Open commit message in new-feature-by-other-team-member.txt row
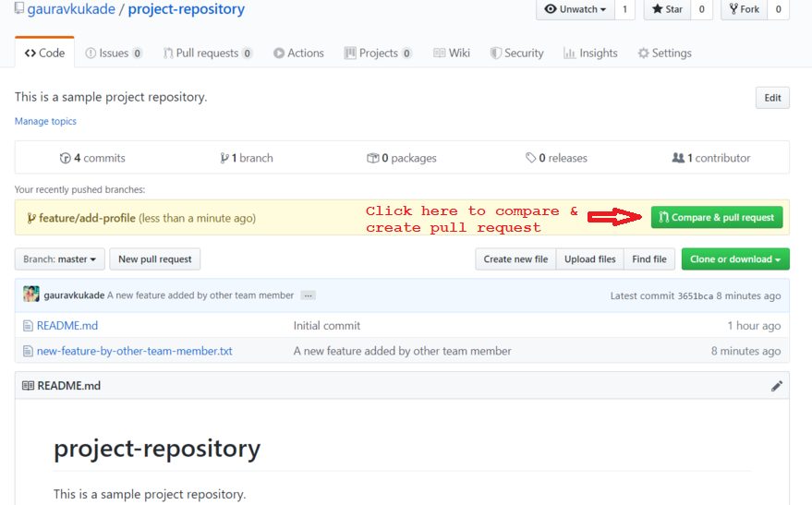 [403, 351]
